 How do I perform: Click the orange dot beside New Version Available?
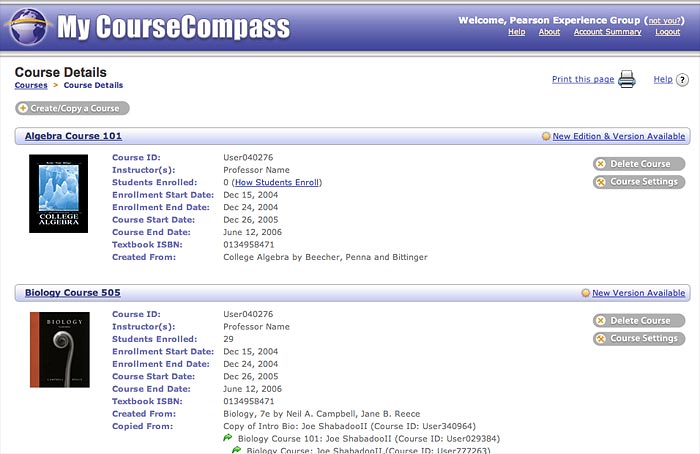tap(585, 293)
